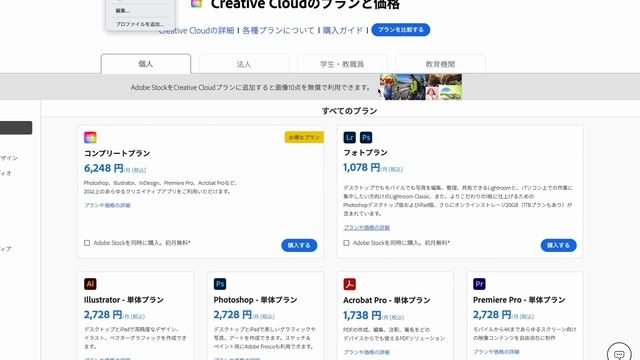Image resolution: width=640 pixels, height=360 pixels.
Task: Click the 1,738 円 Acrobat Pro price
Action: tap(362, 315)
